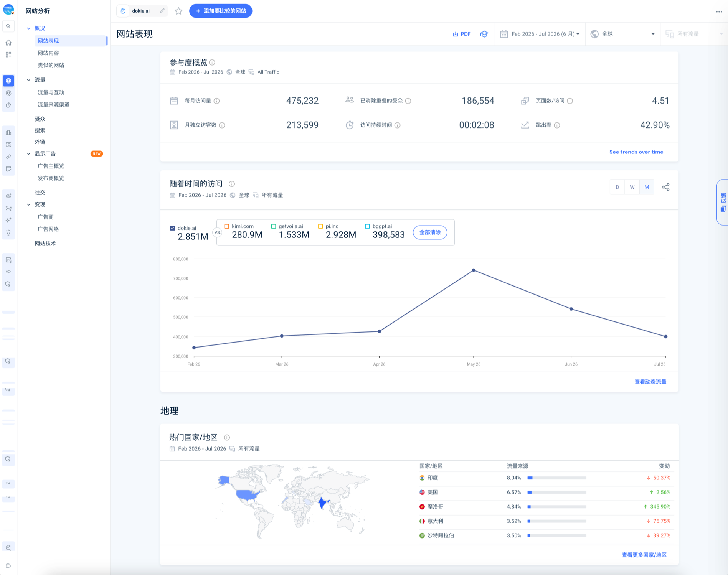Click 印度 traffic share bar
The height and width of the screenshot is (575, 728).
click(557, 478)
